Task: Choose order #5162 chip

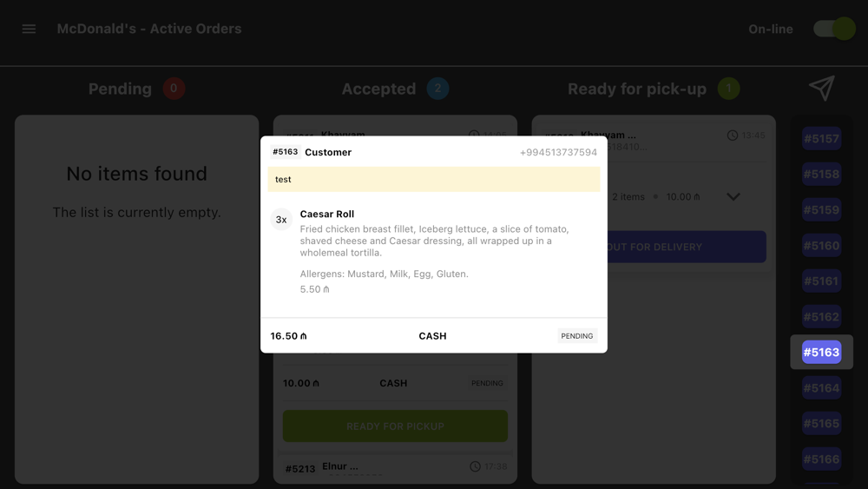Action: (821, 317)
